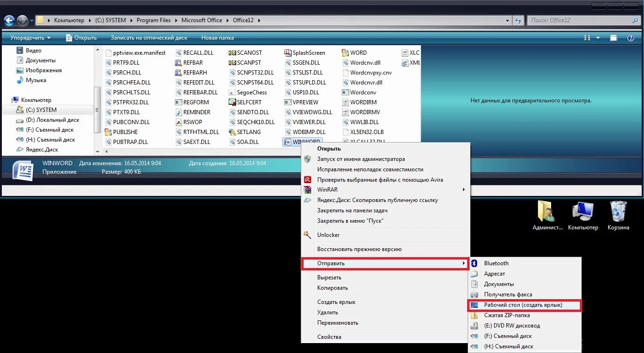This screenshot has width=644, height=353.
Task: Select the SELFCERT file icon
Action: pyautogui.click(x=232, y=102)
